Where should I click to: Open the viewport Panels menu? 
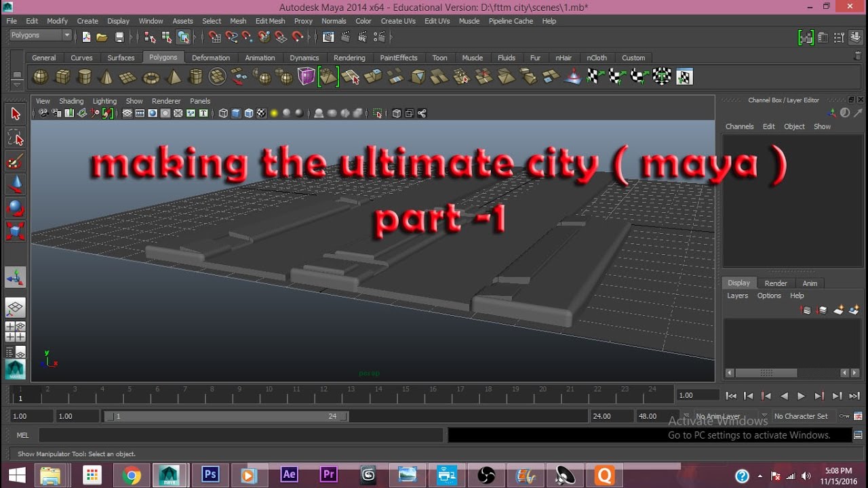200,101
